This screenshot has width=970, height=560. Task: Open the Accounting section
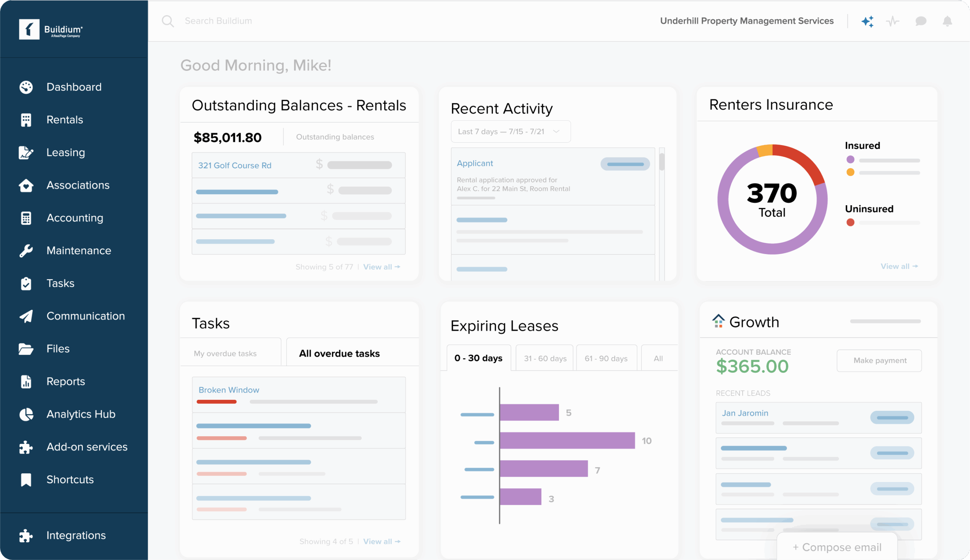coord(75,218)
